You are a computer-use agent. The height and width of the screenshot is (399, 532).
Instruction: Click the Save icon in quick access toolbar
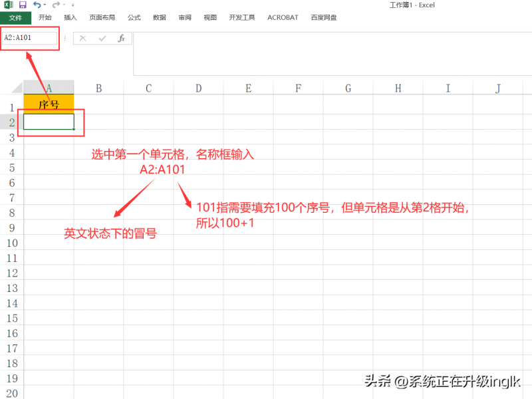coord(23,5)
